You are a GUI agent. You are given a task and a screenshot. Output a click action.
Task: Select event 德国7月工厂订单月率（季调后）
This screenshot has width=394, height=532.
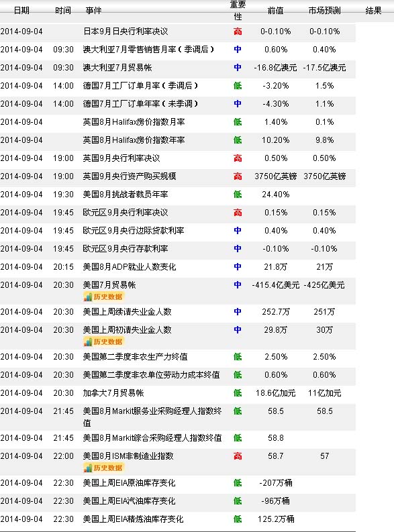pos(140,86)
